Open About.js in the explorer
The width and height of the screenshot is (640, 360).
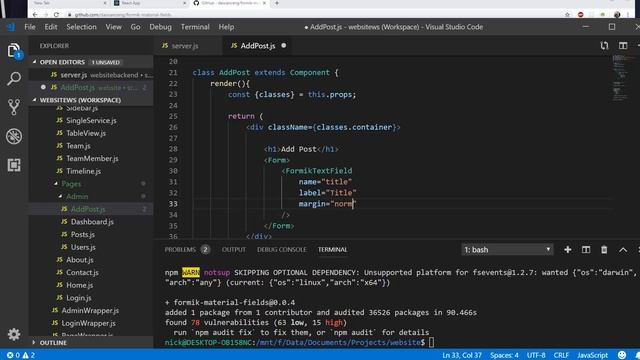[x=91, y=260]
